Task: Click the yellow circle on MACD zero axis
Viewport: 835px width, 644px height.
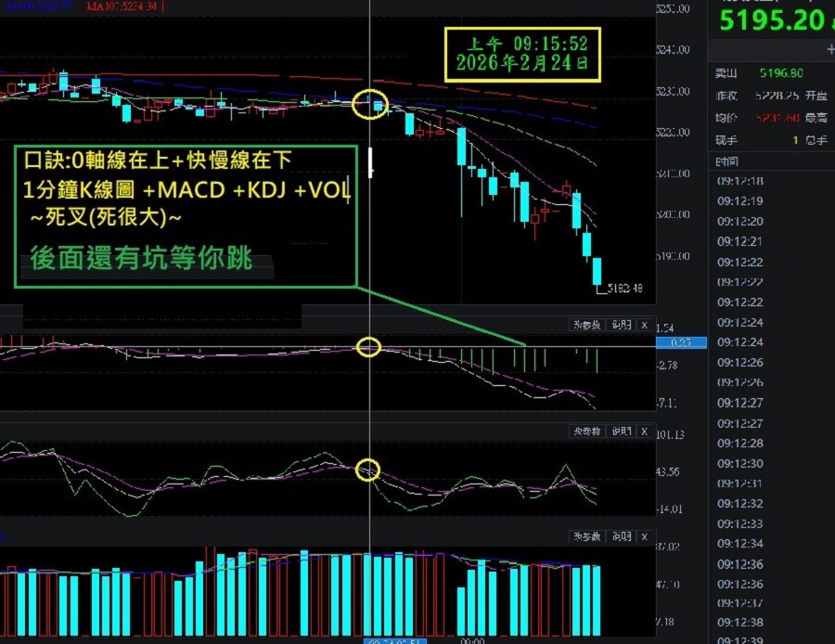Action: pyautogui.click(x=368, y=347)
